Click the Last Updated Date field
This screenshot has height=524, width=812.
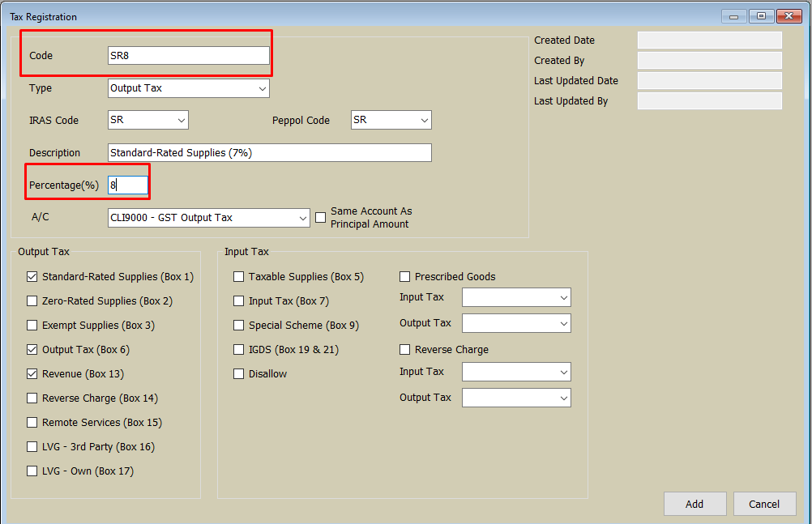point(709,81)
